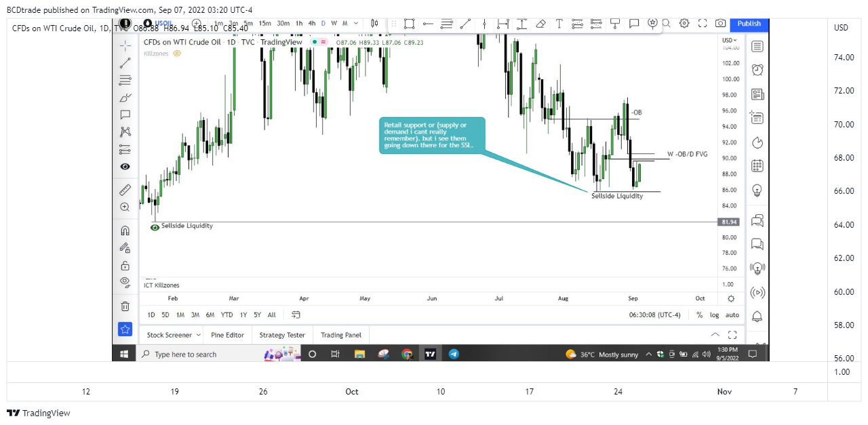Image resolution: width=868 pixels, height=425 pixels.
Task: Select the crosshair cursor tool
Action: 125,45
